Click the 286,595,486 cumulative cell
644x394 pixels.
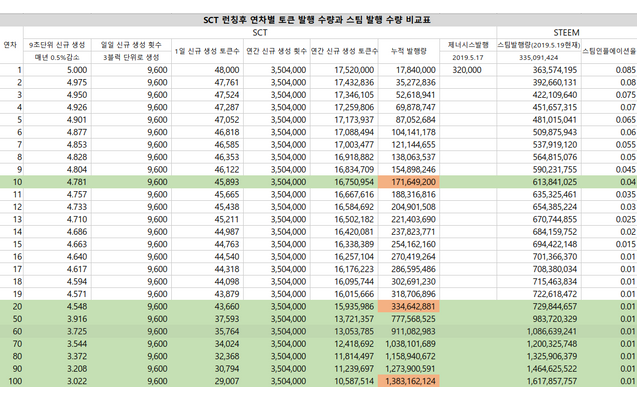tap(414, 269)
